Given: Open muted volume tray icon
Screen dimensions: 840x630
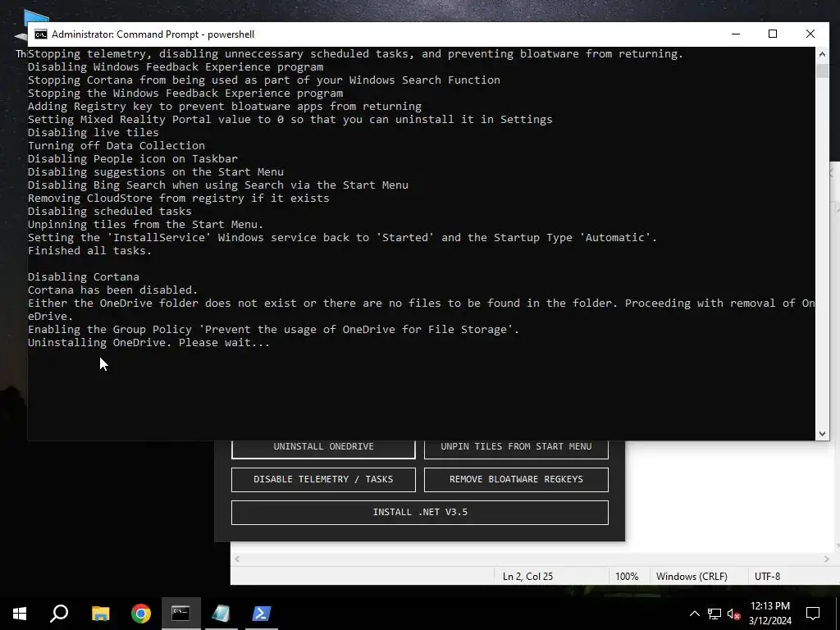Looking at the screenshot, I should pos(733,614).
